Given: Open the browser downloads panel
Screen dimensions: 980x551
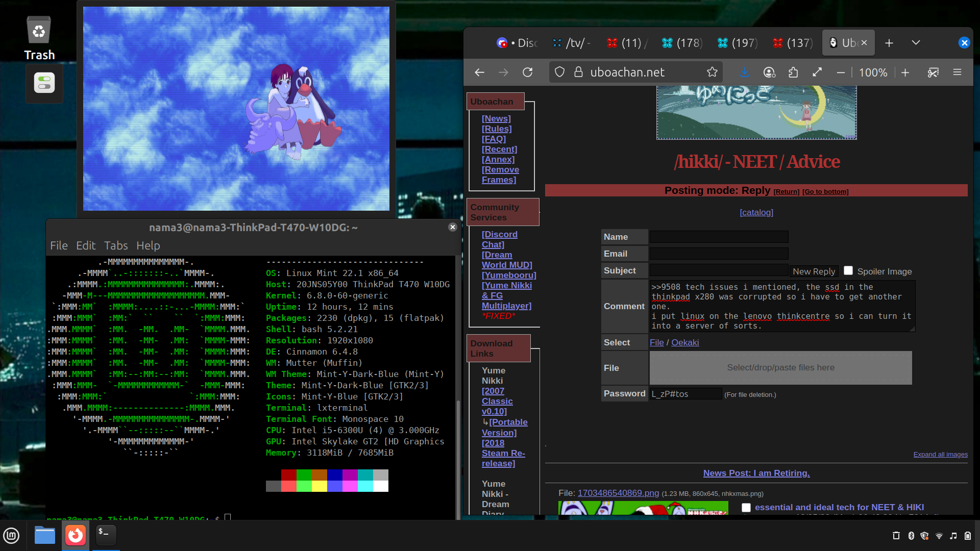Looking at the screenshot, I should (745, 72).
